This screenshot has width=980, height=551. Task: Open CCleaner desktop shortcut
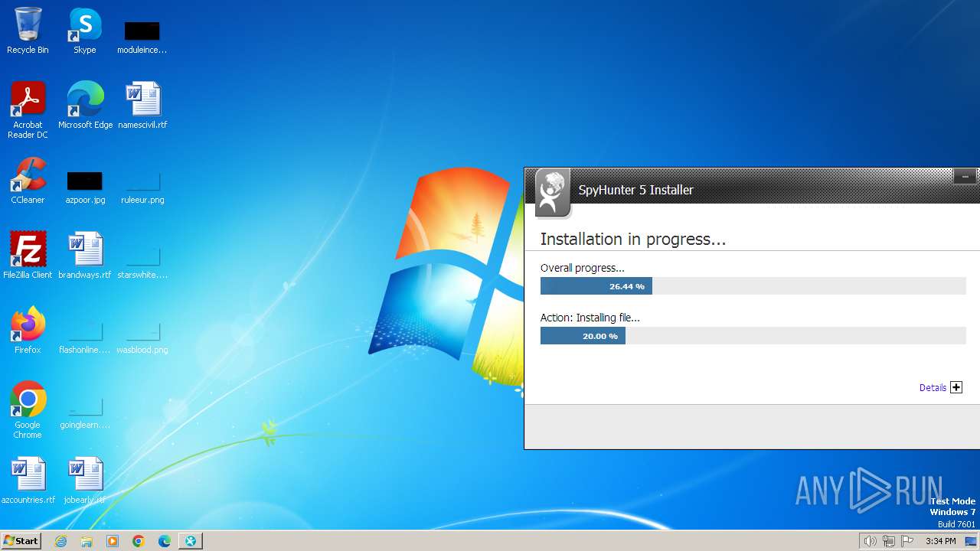pyautogui.click(x=28, y=181)
